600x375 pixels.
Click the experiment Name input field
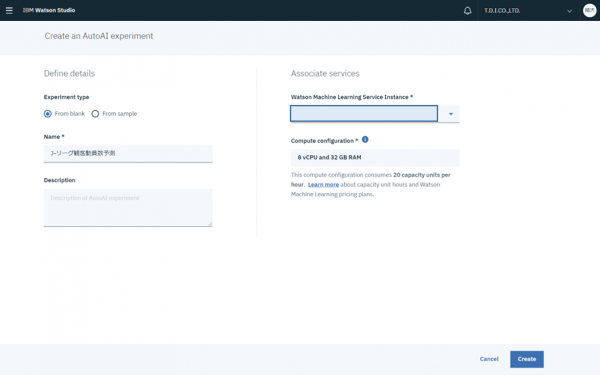[128, 153]
